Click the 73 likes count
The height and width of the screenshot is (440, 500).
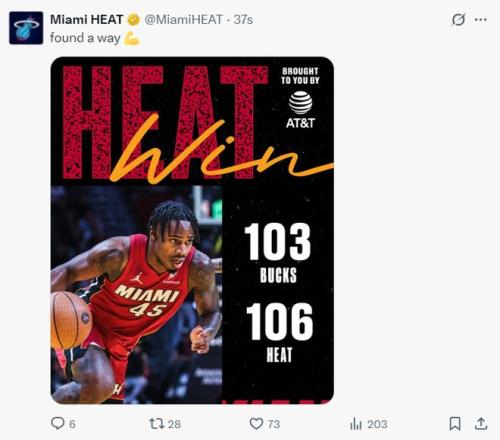[x=274, y=424]
